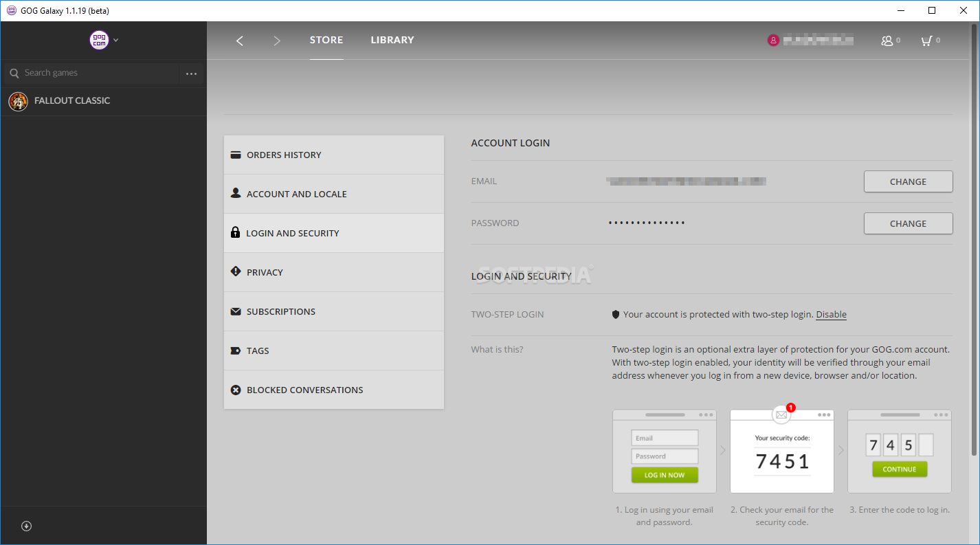Focus the Search games field

click(91, 73)
